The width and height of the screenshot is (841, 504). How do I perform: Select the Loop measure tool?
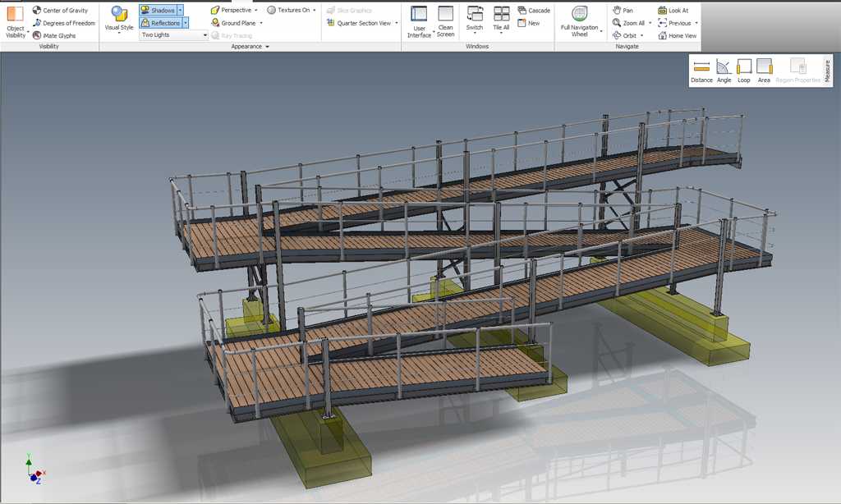[x=744, y=71]
